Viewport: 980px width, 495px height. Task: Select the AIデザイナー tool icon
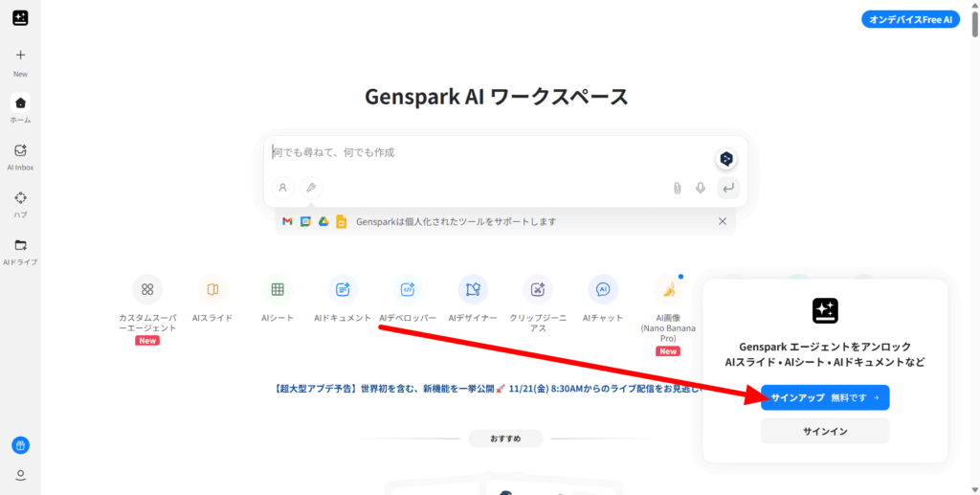point(473,289)
